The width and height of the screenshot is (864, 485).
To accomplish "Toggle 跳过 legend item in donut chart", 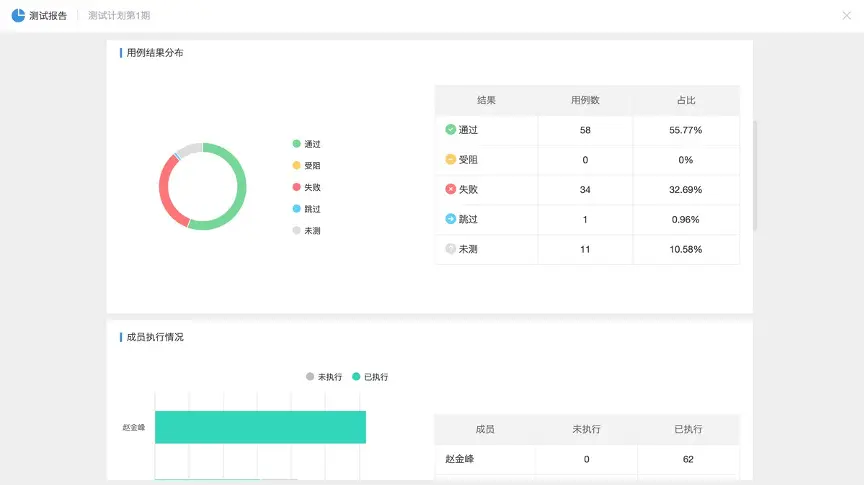I will click(306, 209).
